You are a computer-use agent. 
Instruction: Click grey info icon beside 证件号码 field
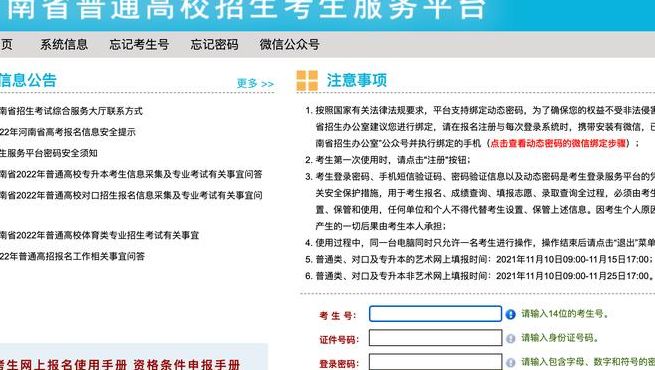coord(510,339)
